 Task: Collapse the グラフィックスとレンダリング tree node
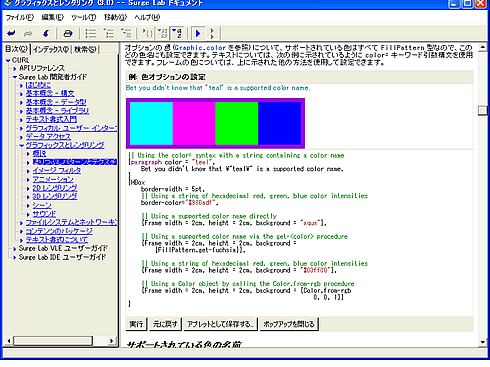point(21,145)
